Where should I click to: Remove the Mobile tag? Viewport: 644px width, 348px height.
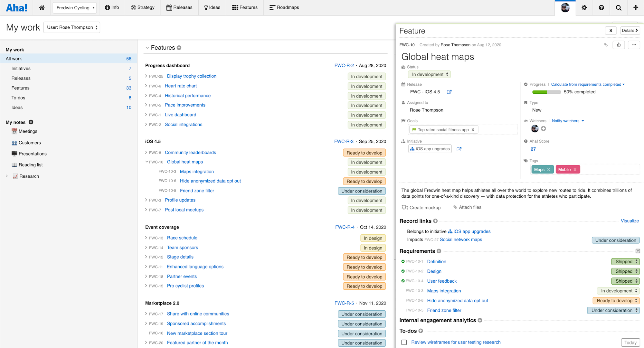point(575,170)
